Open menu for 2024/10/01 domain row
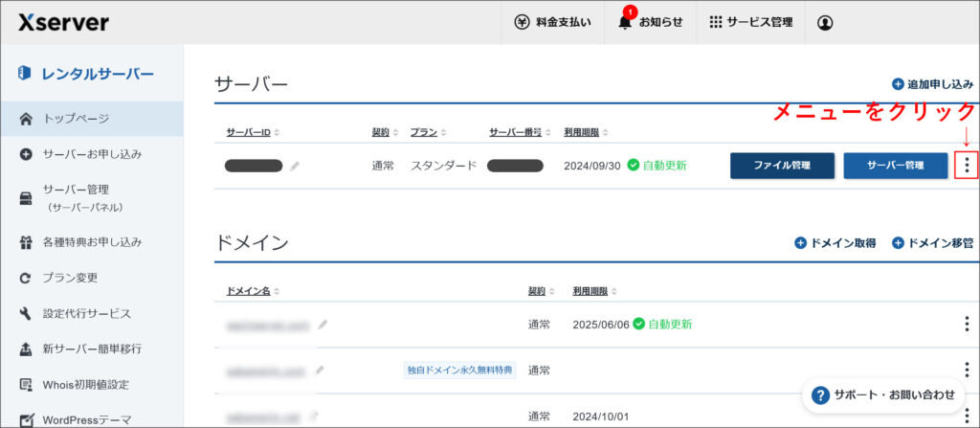 click(968, 417)
